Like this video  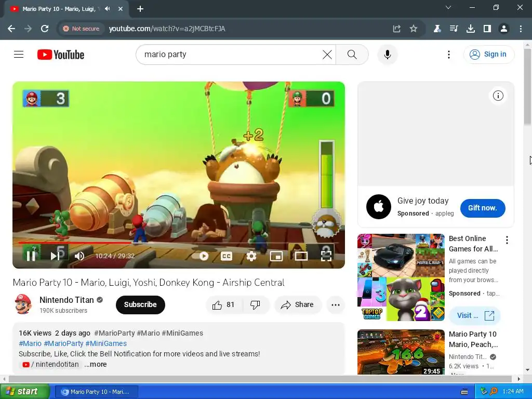click(x=223, y=304)
